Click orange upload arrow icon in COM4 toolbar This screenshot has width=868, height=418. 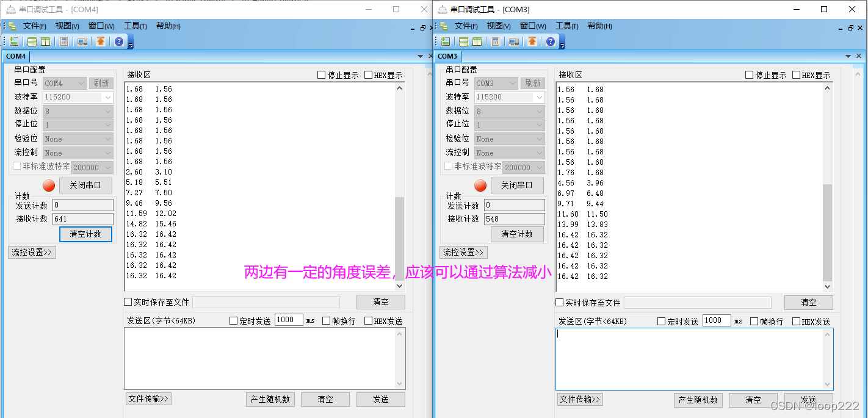101,41
